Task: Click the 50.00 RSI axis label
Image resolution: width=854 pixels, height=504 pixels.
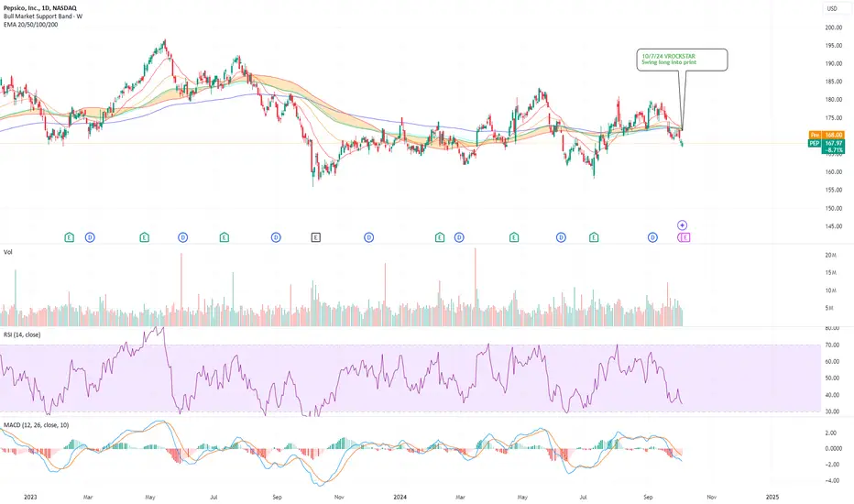Action: (832, 378)
